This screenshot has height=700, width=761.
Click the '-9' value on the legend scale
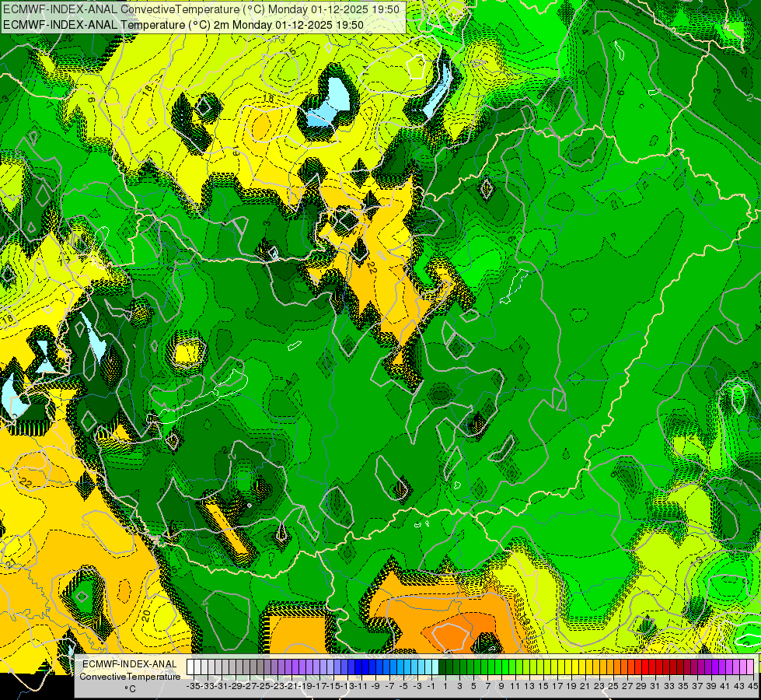tap(375, 686)
